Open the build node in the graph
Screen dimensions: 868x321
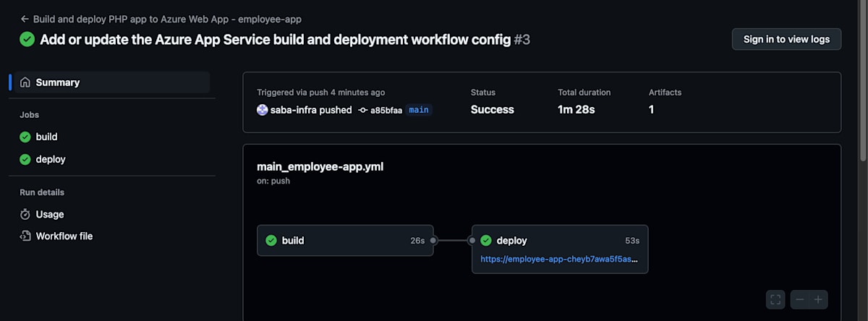click(345, 240)
